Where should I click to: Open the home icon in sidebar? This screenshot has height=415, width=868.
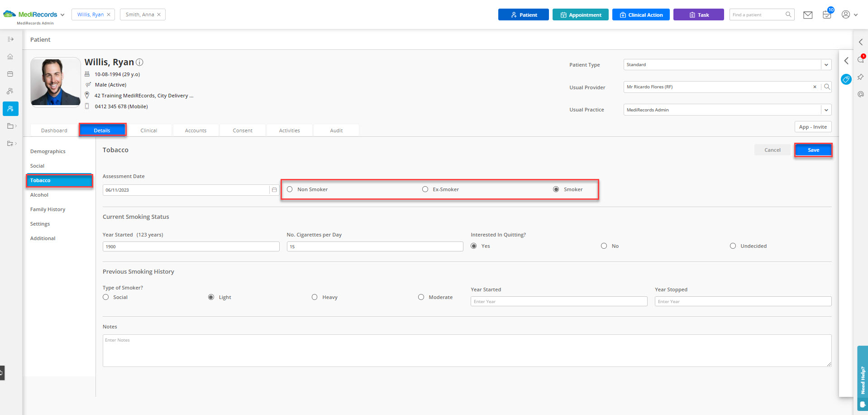point(10,57)
